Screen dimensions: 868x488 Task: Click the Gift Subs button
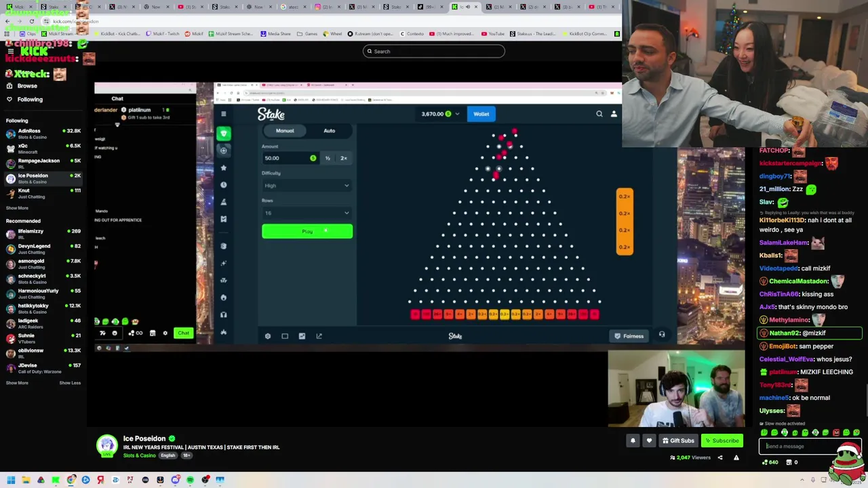point(678,441)
